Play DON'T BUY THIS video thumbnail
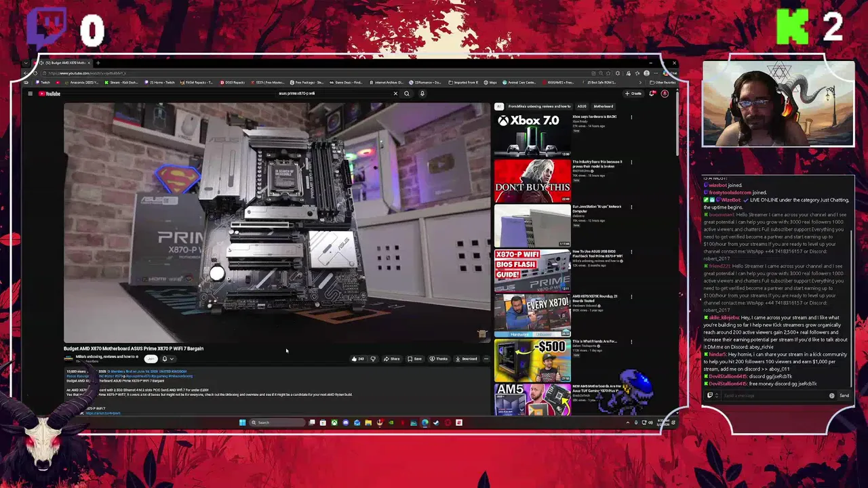This screenshot has width=868, height=488. [x=532, y=180]
